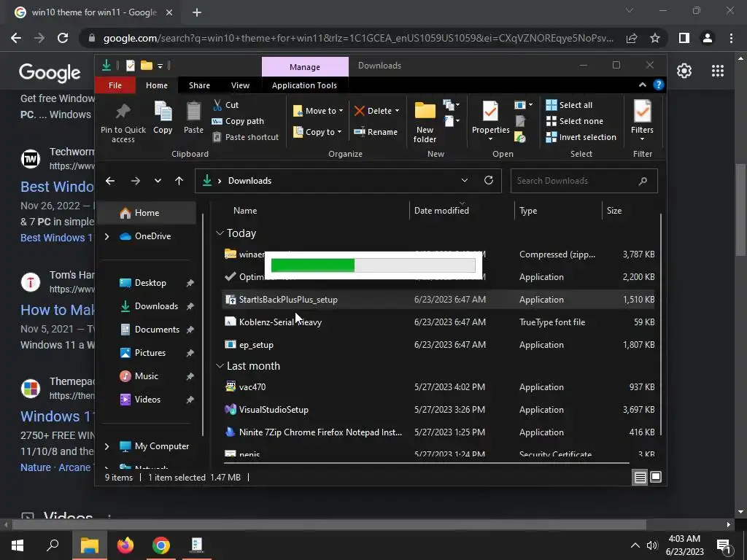Open the File menu tab
747x560 pixels.
coord(115,85)
